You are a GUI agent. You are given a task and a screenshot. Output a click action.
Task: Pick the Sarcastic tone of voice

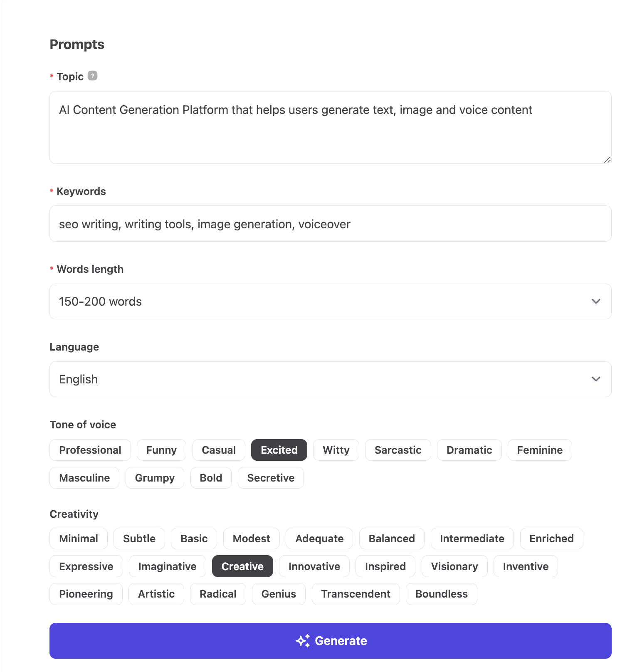398,450
